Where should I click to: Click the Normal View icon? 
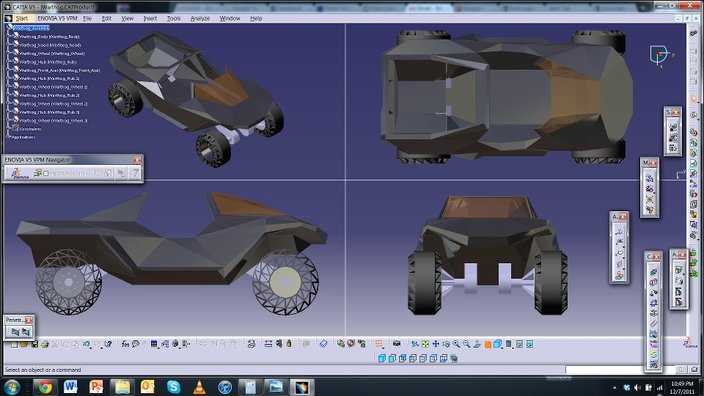(477, 344)
